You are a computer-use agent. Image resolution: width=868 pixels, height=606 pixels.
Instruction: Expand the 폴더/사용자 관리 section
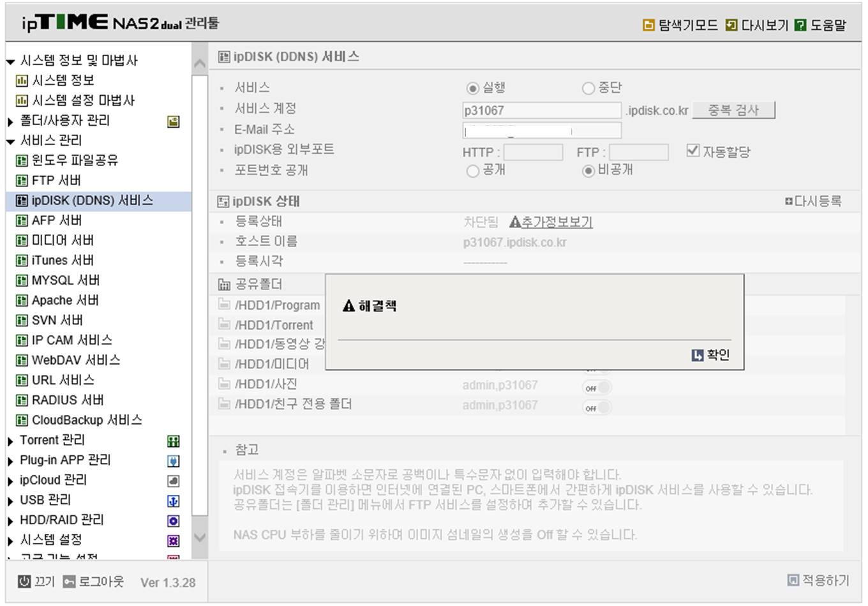(10, 121)
